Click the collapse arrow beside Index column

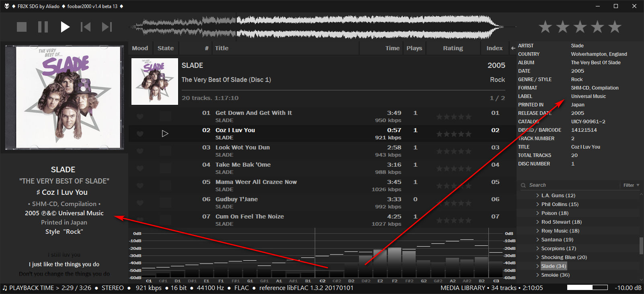513,48
